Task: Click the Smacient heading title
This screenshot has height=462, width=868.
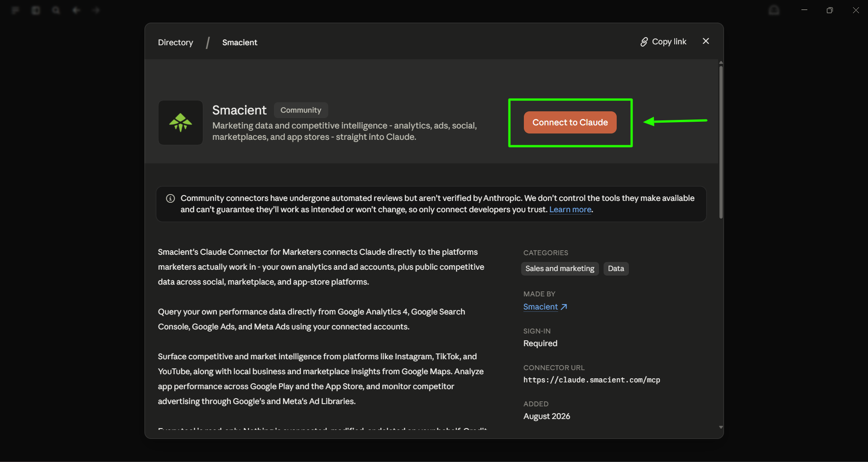Action: tap(240, 110)
